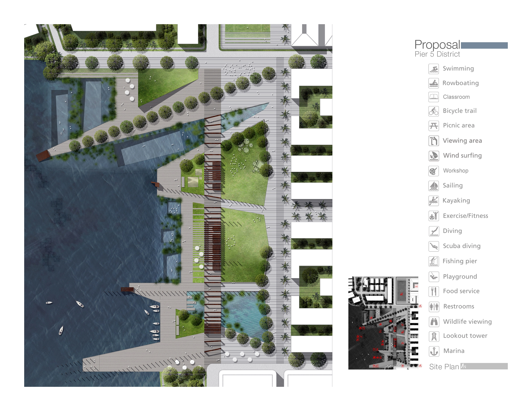Image resolution: width=532 pixels, height=411 pixels.
Task: Click the Playground icon
Action: pyautogui.click(x=434, y=277)
